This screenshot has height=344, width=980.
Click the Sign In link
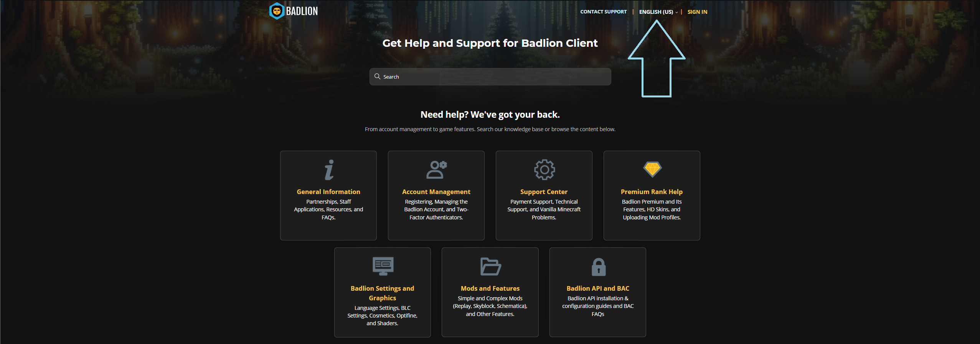[x=697, y=12]
